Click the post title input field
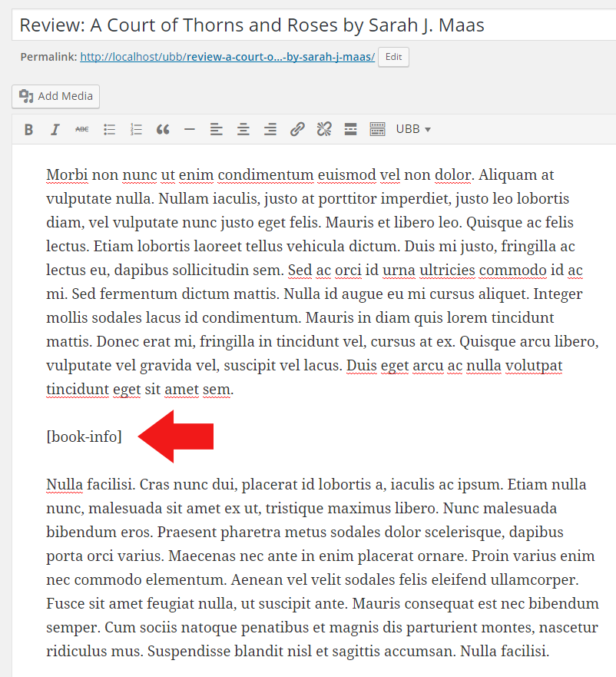Viewport: 616px width, 677px height. (314, 25)
